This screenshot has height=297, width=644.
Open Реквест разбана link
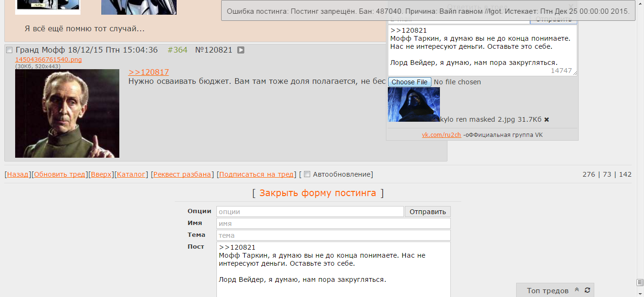(182, 174)
